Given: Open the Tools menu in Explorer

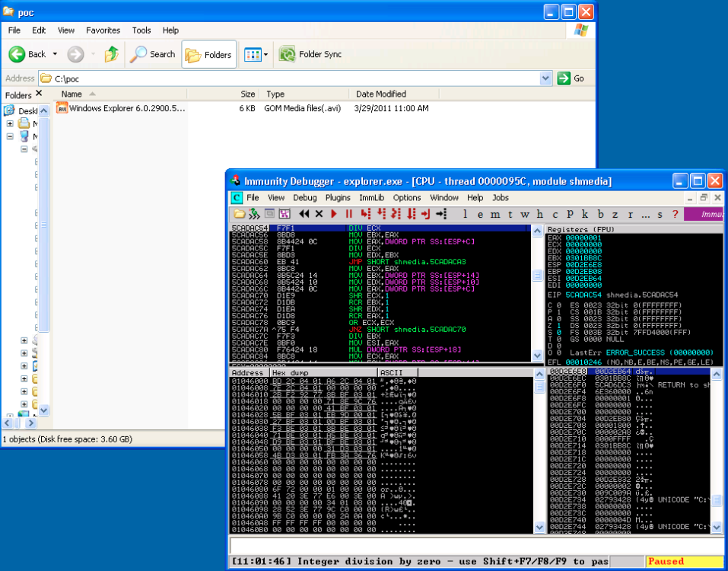Looking at the screenshot, I should click(x=141, y=30).
